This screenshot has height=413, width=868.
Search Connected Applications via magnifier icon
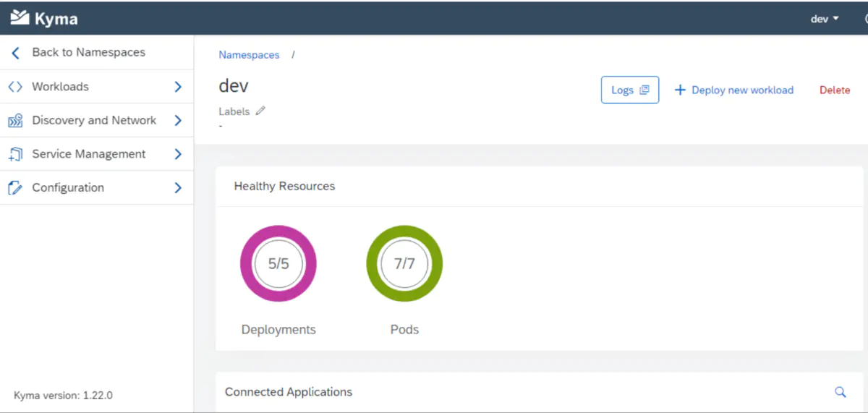click(841, 392)
